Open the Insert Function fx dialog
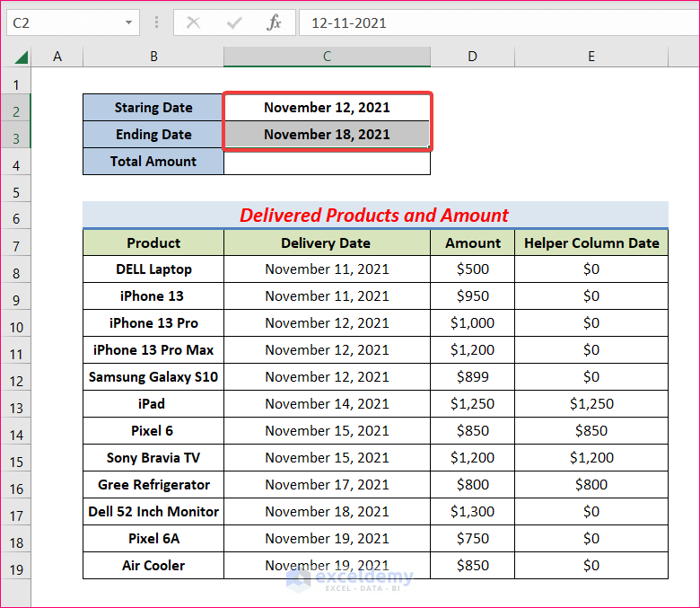Image resolution: width=700 pixels, height=608 pixels. pos(274,22)
